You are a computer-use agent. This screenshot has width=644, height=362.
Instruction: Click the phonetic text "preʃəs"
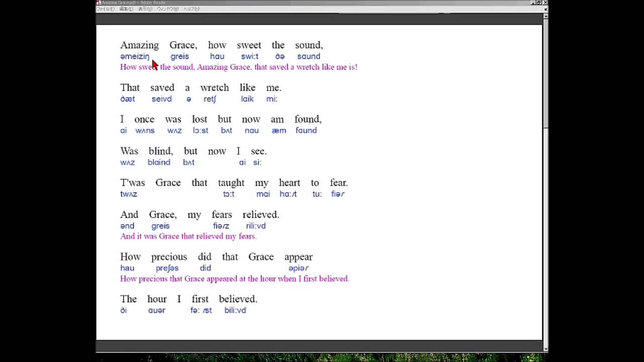pyautogui.click(x=167, y=268)
